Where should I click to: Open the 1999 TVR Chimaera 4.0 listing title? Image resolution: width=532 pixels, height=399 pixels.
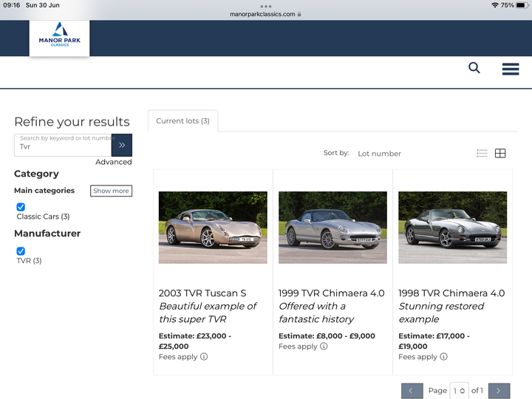[x=331, y=293]
